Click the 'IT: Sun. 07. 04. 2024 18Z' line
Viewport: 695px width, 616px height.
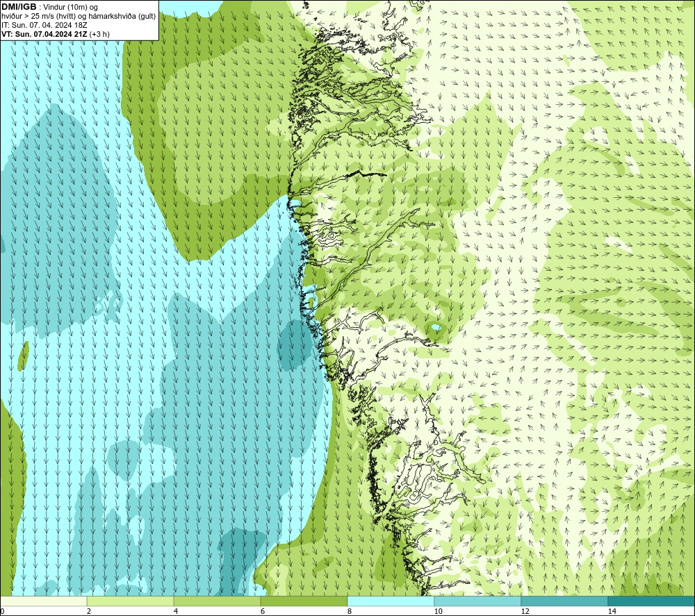point(44,25)
